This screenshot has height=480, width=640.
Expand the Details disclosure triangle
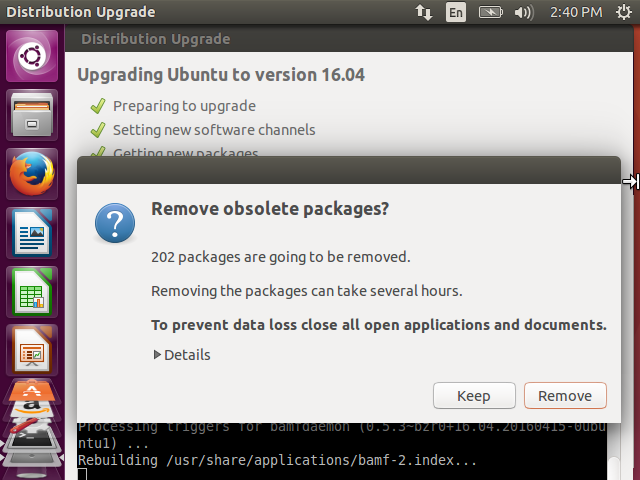click(157, 355)
